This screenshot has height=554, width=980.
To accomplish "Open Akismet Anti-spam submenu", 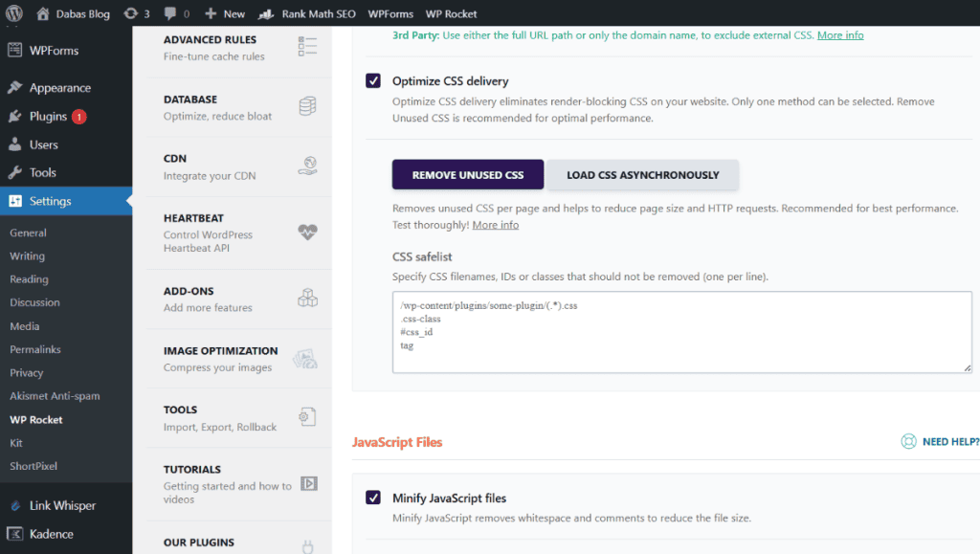I will coord(55,396).
